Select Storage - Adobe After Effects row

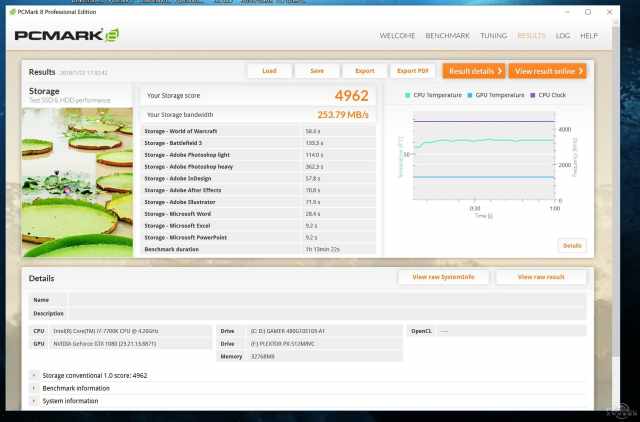point(259,190)
